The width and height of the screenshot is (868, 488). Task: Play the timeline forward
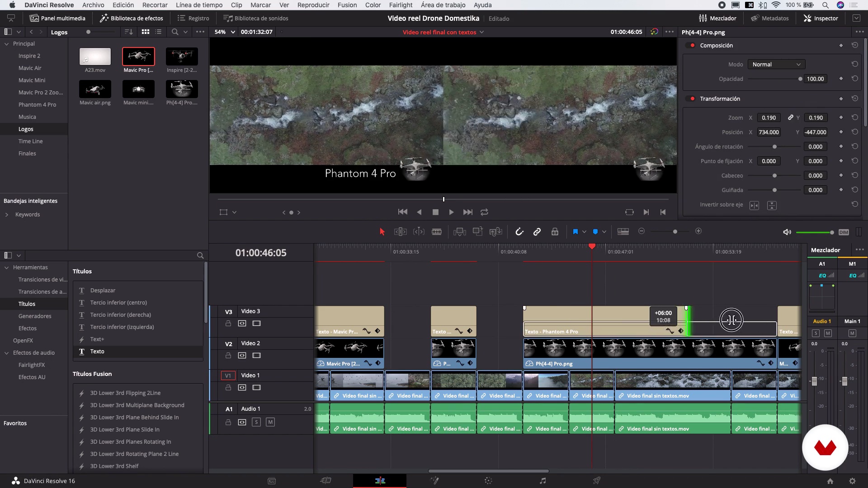[x=451, y=212]
